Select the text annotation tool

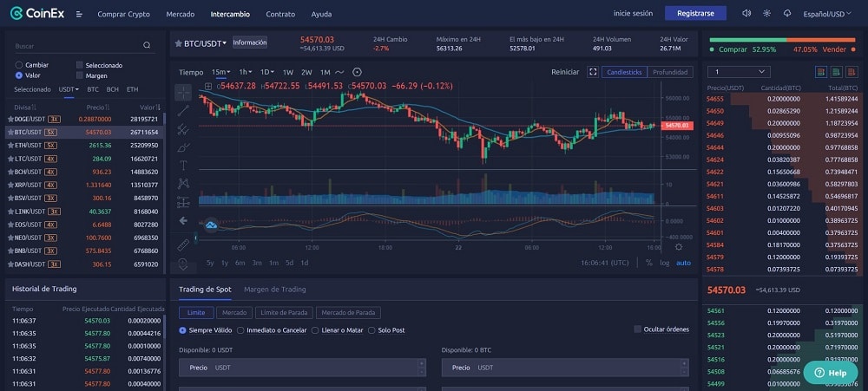point(183,166)
